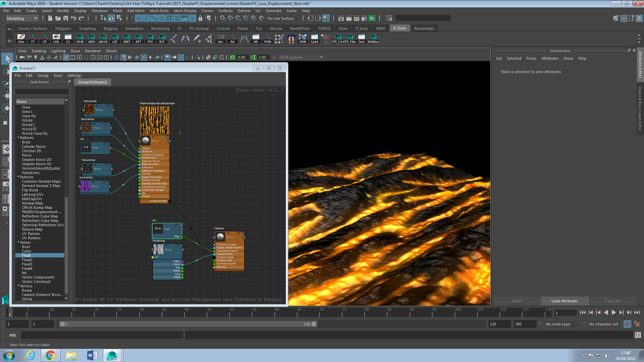Screen dimensions: 644x362
Task: Switch to the Rendering shelf tab
Action: tap(160, 28)
